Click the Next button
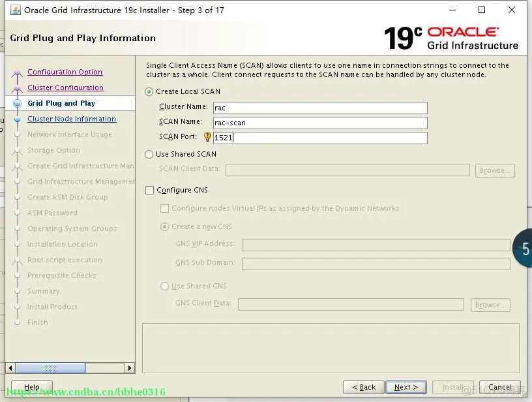 406,387
